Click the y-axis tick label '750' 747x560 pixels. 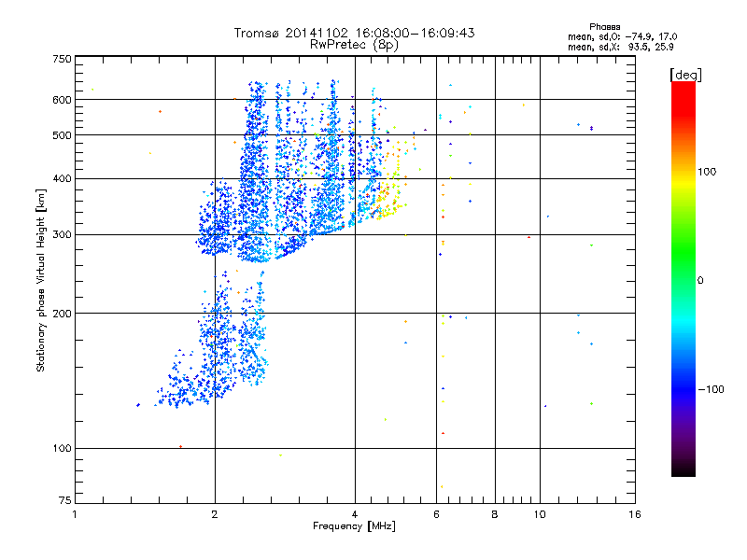coord(62,60)
